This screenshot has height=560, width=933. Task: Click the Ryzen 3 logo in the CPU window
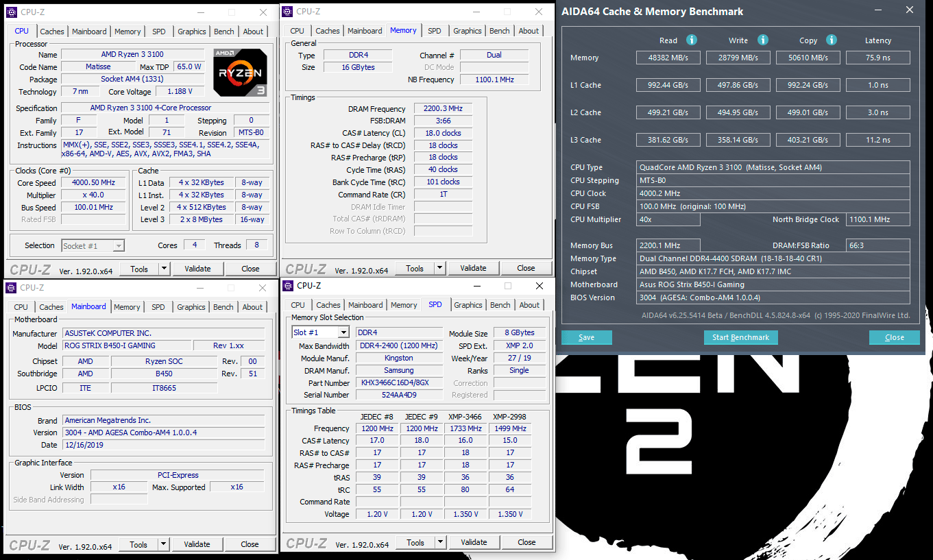point(240,72)
